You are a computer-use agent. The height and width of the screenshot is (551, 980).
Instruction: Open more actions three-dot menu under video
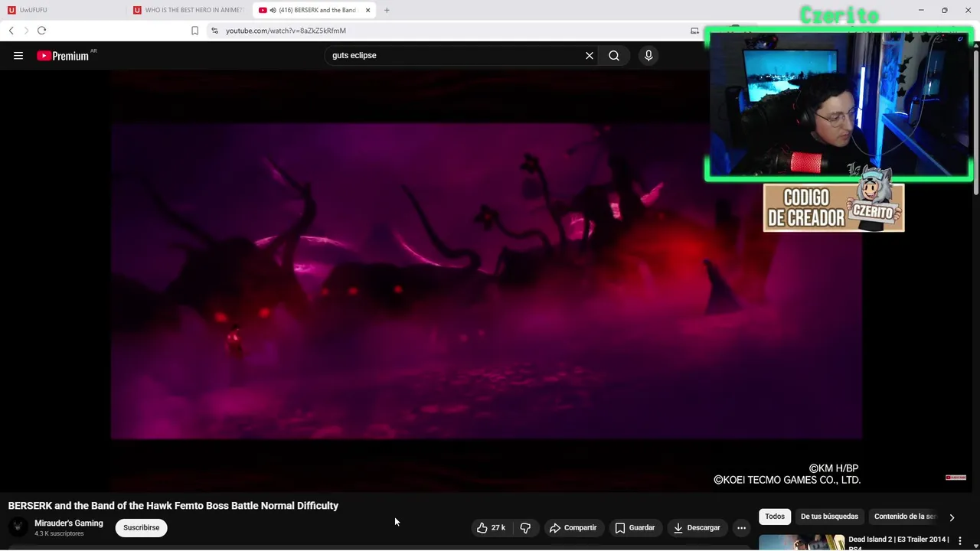(x=741, y=527)
